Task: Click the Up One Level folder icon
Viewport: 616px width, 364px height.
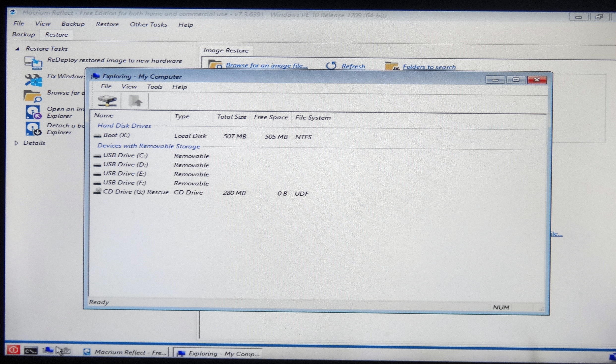Action: 135,101
